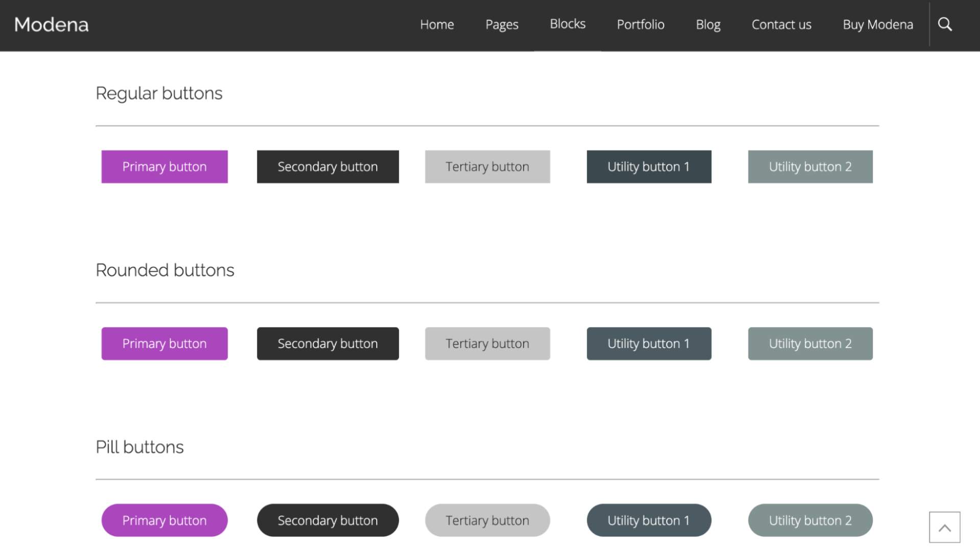Image resolution: width=980 pixels, height=551 pixels.
Task: Click the Buy Modena nav link
Action: (x=878, y=24)
